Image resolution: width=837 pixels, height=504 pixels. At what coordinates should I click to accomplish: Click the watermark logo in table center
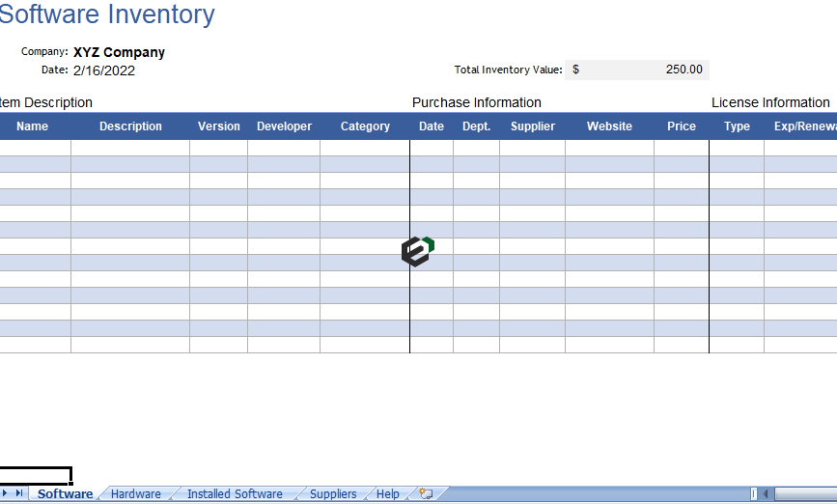[x=417, y=251]
